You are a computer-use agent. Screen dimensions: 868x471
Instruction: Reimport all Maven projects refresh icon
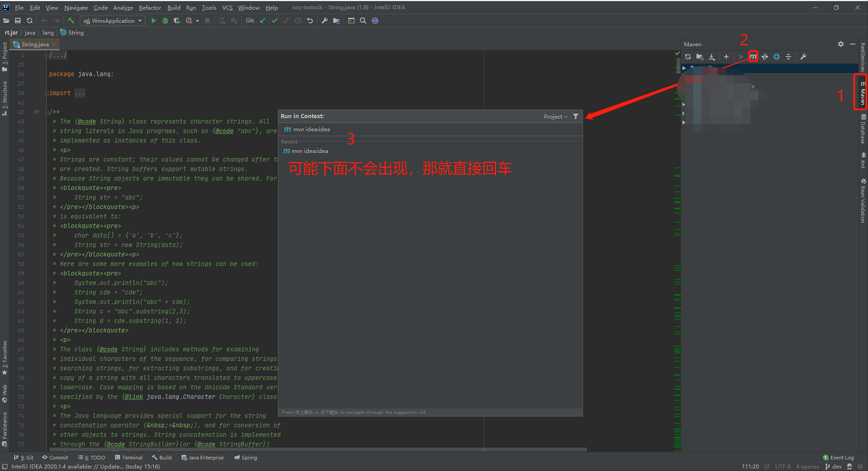coord(688,57)
